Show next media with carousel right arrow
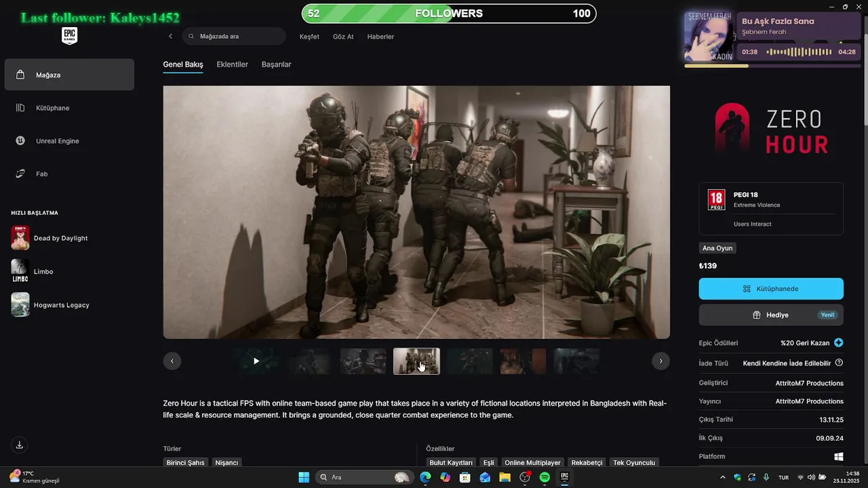This screenshot has width=868, height=488. click(x=660, y=361)
